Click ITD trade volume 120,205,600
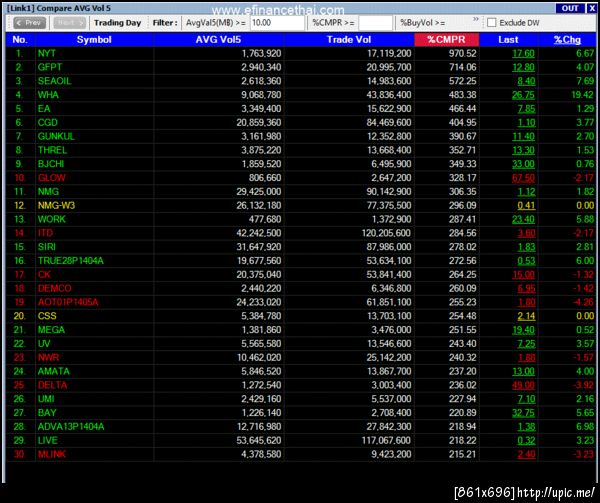This screenshot has height=503, width=600. tap(386, 233)
